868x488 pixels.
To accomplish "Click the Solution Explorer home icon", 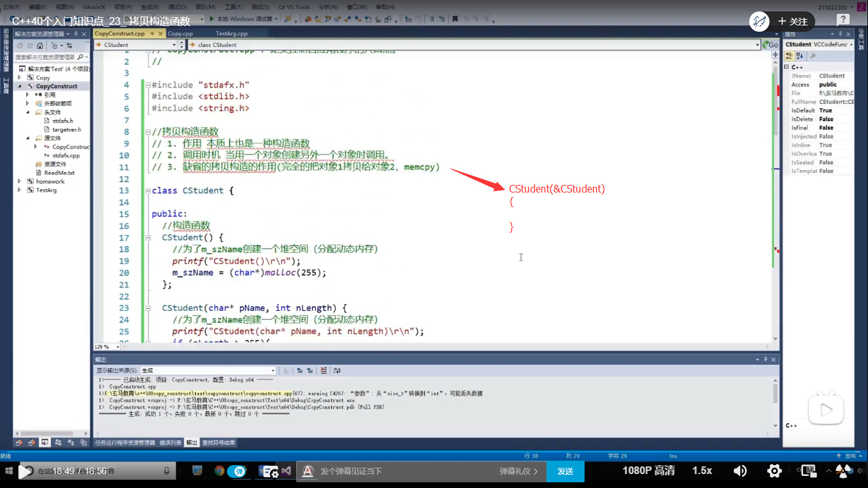I will [39, 46].
